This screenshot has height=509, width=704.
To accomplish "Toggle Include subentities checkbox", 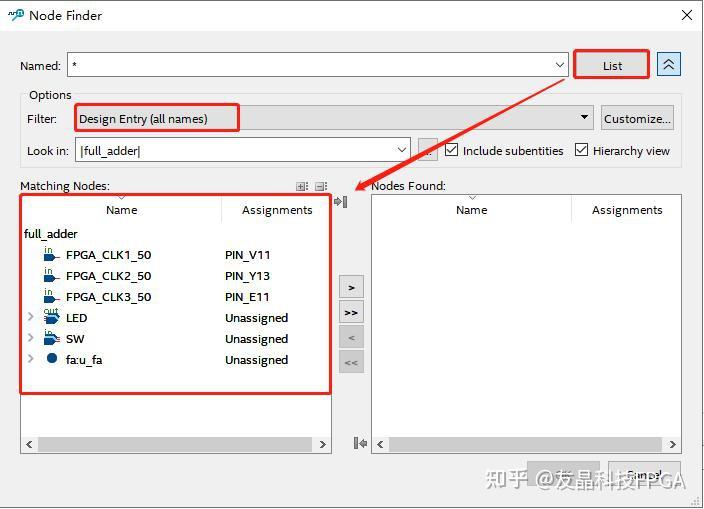I will coord(451,150).
